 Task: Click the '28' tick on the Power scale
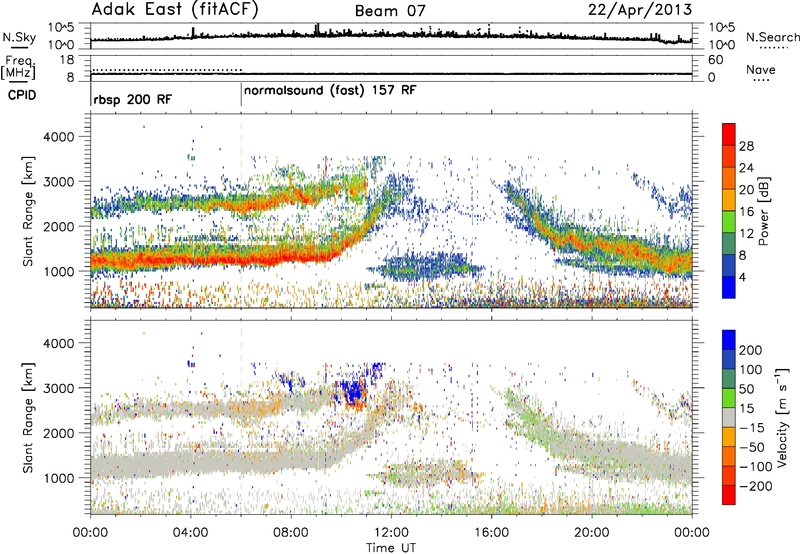click(x=746, y=146)
